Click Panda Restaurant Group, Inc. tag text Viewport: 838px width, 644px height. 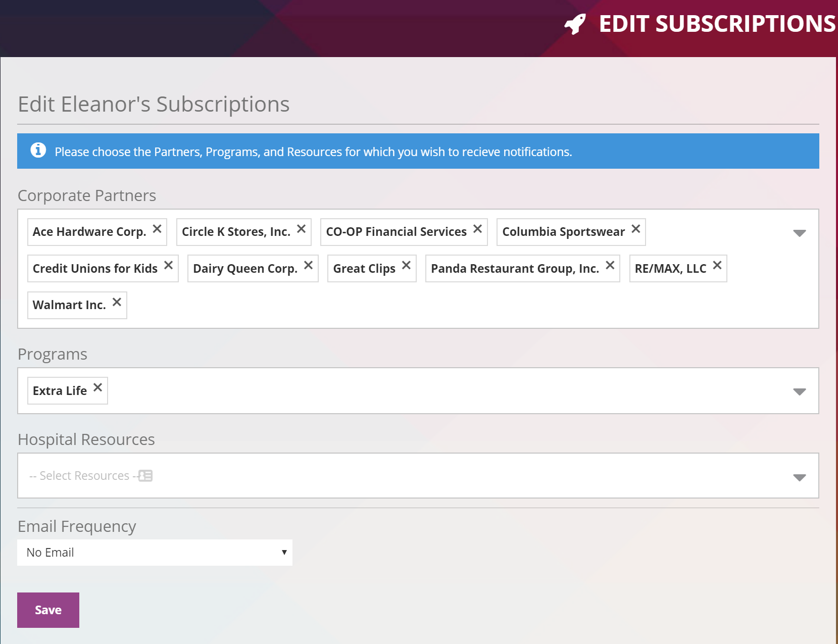515,269
